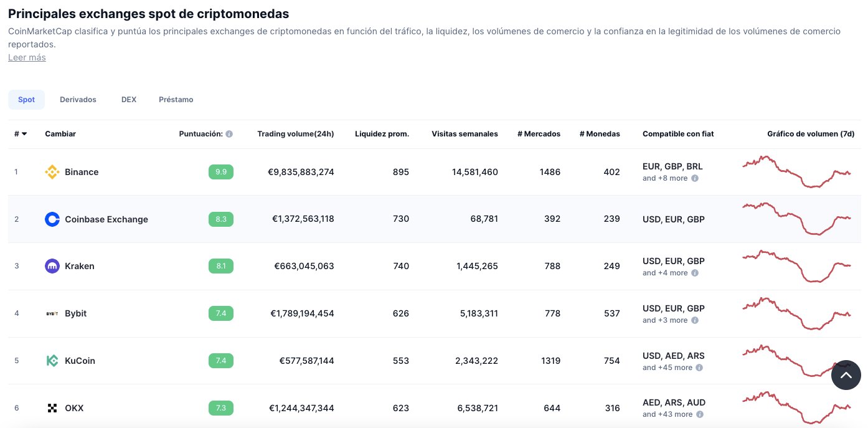
Task: Click the Bybit logo icon
Action: pos(52,313)
